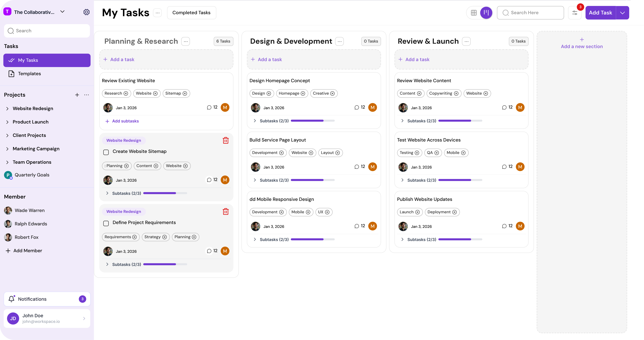Open My Tasks title ellipsis menu

157,13
